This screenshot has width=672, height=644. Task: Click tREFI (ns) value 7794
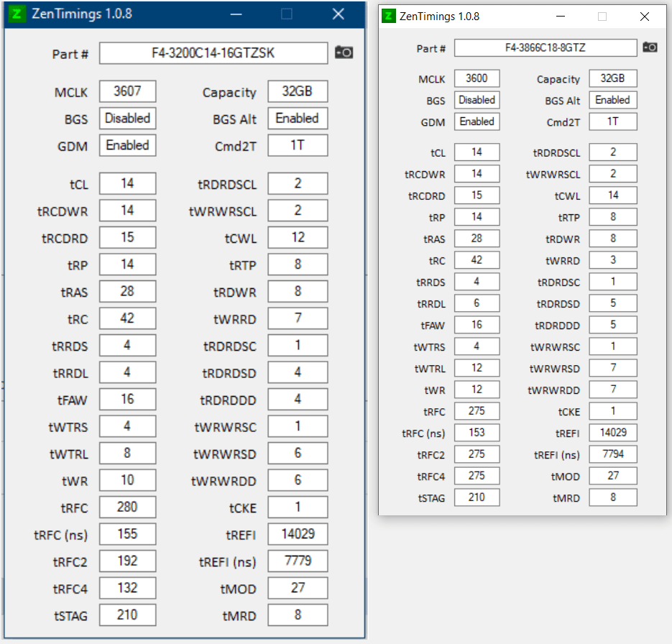[613, 454]
